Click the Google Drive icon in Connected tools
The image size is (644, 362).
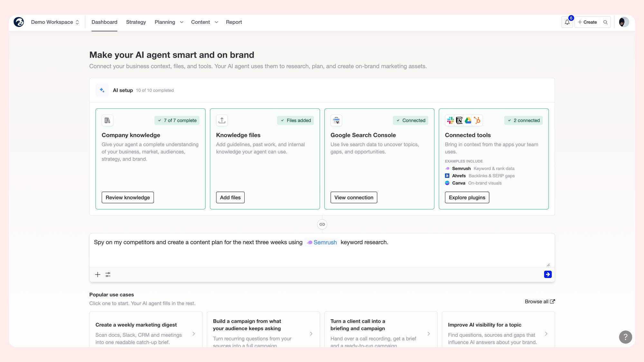[x=468, y=120]
